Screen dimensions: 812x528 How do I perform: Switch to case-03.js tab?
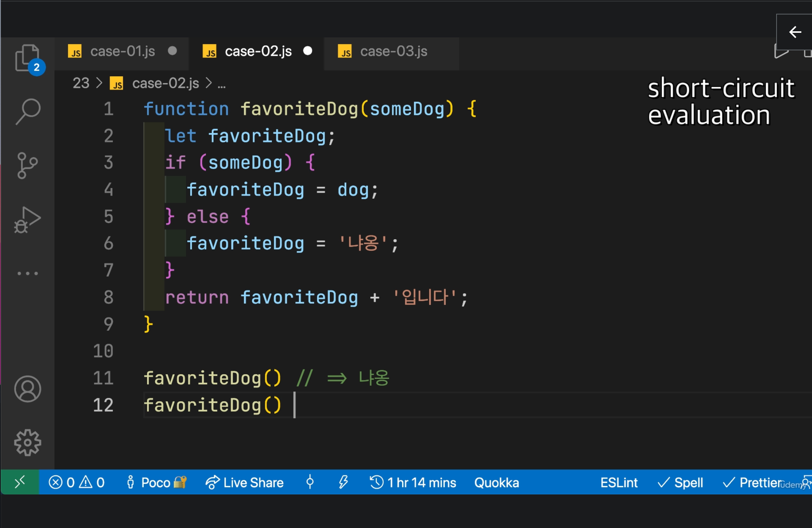[393, 51]
